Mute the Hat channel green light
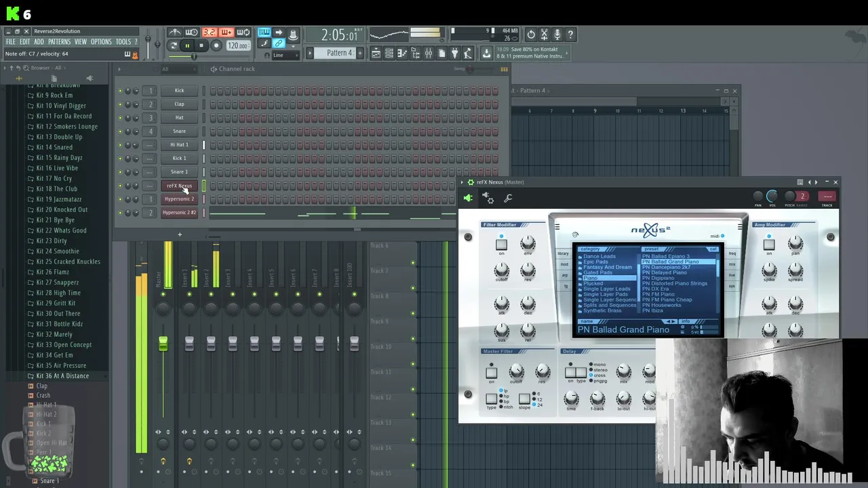 point(120,118)
